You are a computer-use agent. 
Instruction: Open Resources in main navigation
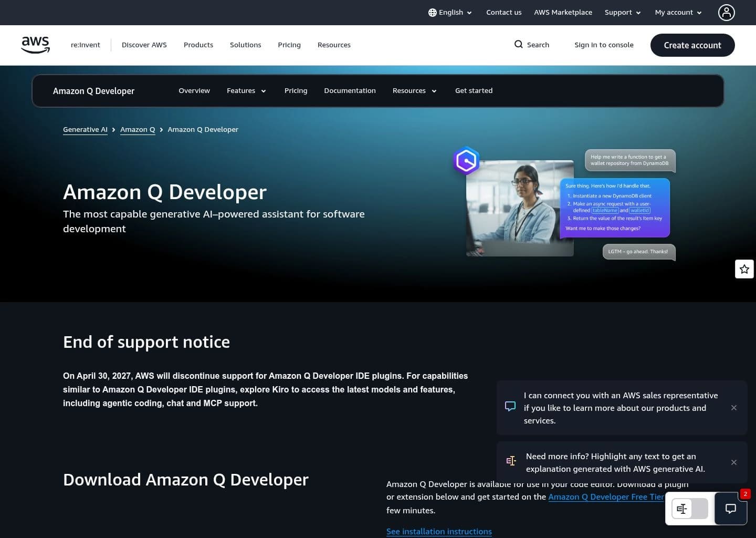click(x=334, y=45)
